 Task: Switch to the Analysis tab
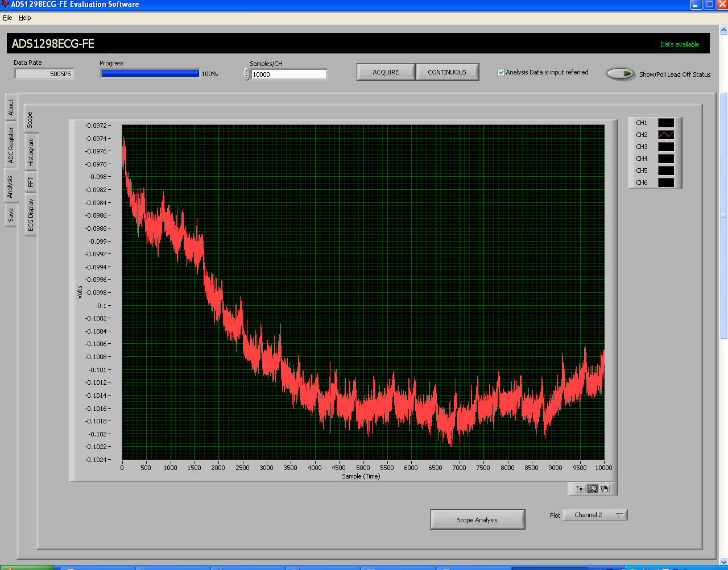(10, 186)
